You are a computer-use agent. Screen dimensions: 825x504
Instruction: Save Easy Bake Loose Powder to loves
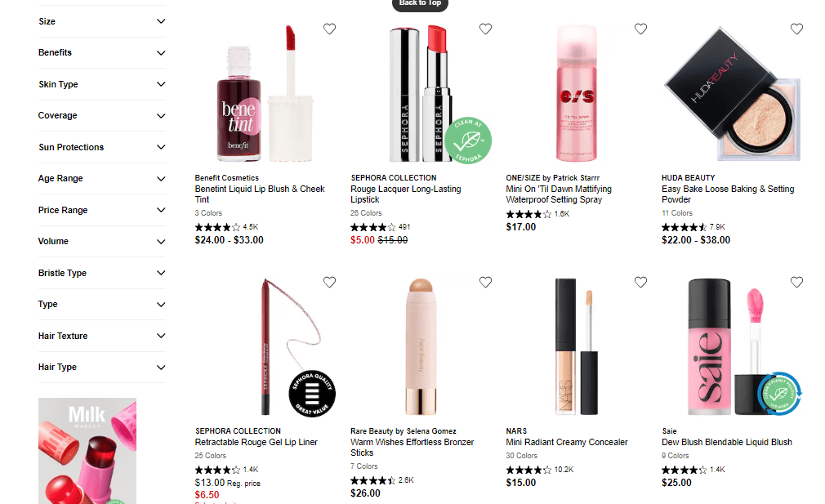point(796,29)
